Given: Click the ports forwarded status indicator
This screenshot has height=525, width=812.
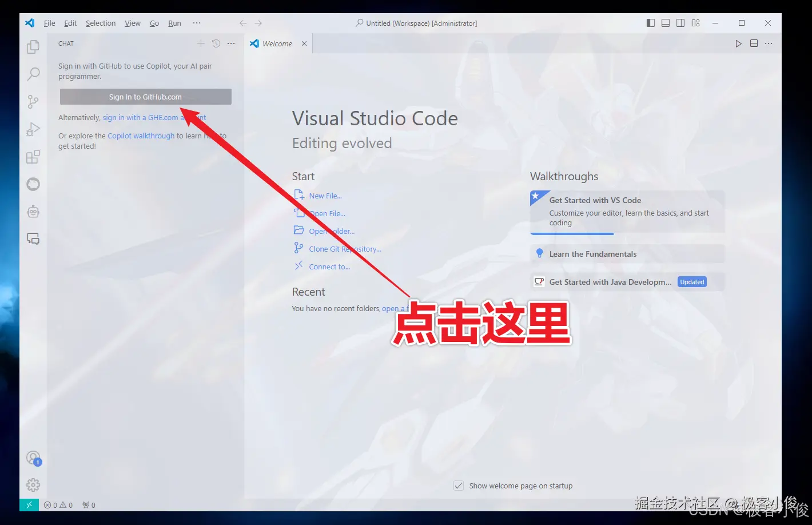Looking at the screenshot, I should [89, 505].
